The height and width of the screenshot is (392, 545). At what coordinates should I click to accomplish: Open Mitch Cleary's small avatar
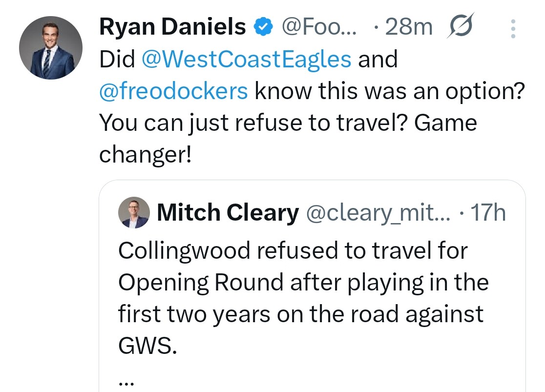tap(134, 213)
